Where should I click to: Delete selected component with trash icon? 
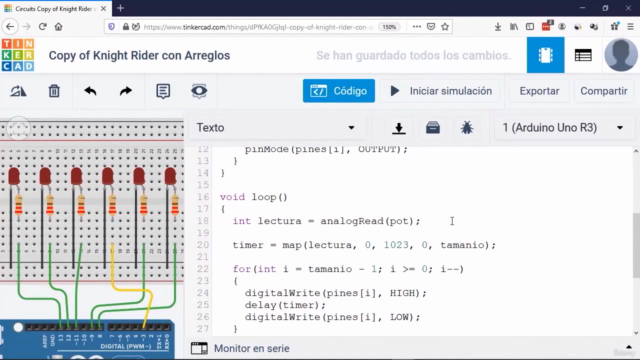click(x=54, y=91)
